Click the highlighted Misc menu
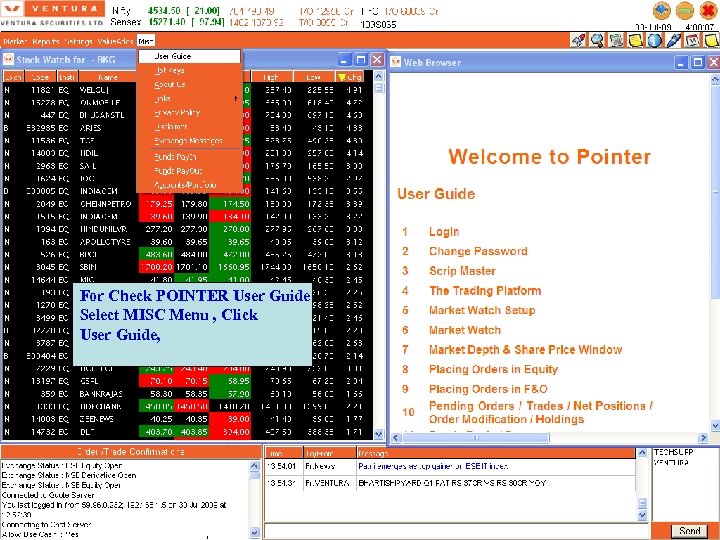This screenshot has height=540, width=720. pyautogui.click(x=146, y=41)
